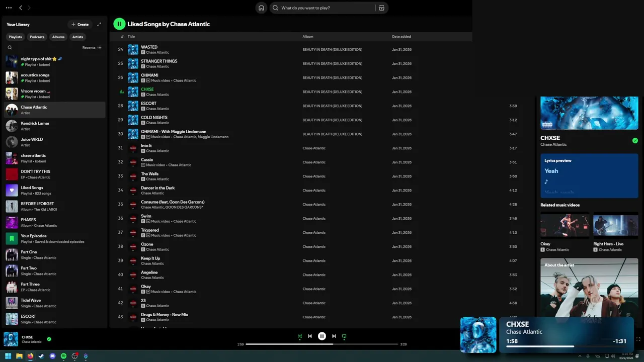Pause playback in the bottom player
The width and height of the screenshot is (644, 362).
(x=322, y=336)
